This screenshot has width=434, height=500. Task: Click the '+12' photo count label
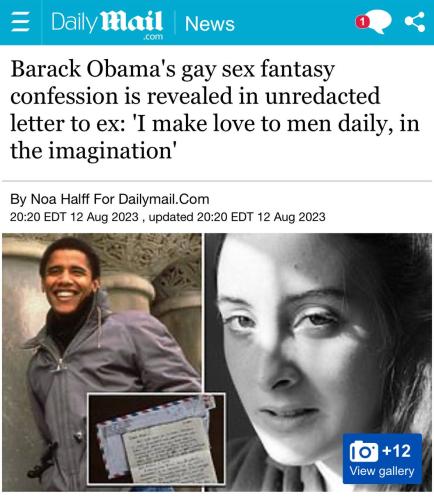(397, 451)
